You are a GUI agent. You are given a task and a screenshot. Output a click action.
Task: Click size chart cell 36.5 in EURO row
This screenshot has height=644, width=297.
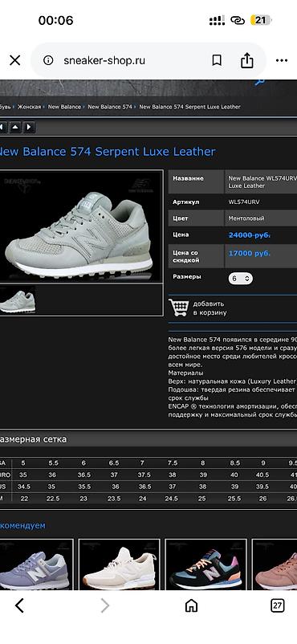83,475
